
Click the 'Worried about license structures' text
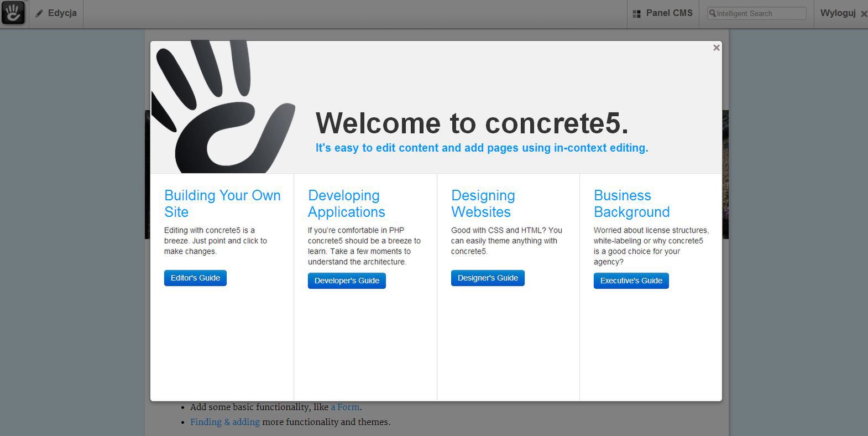651,246
